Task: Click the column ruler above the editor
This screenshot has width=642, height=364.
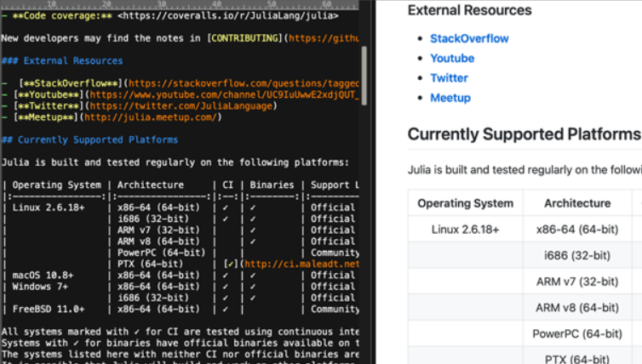Action: pos(180,4)
